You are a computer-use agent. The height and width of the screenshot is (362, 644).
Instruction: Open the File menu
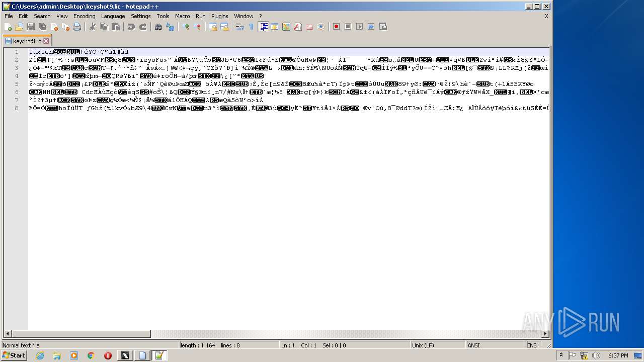[x=9, y=16]
